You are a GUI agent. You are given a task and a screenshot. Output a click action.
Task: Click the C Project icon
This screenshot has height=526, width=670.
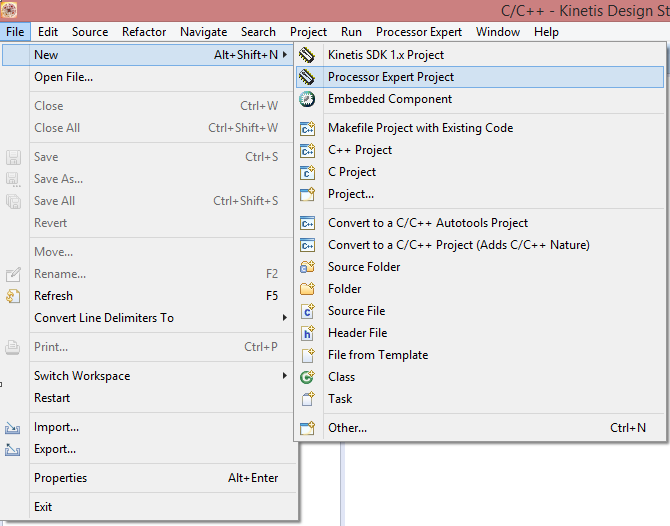coord(307,172)
